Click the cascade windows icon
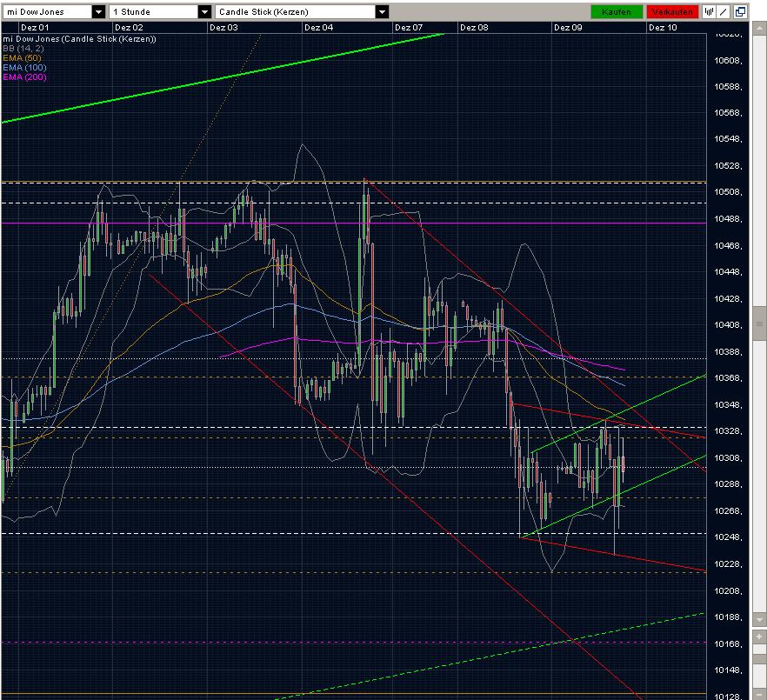The image size is (767, 700). (739, 11)
